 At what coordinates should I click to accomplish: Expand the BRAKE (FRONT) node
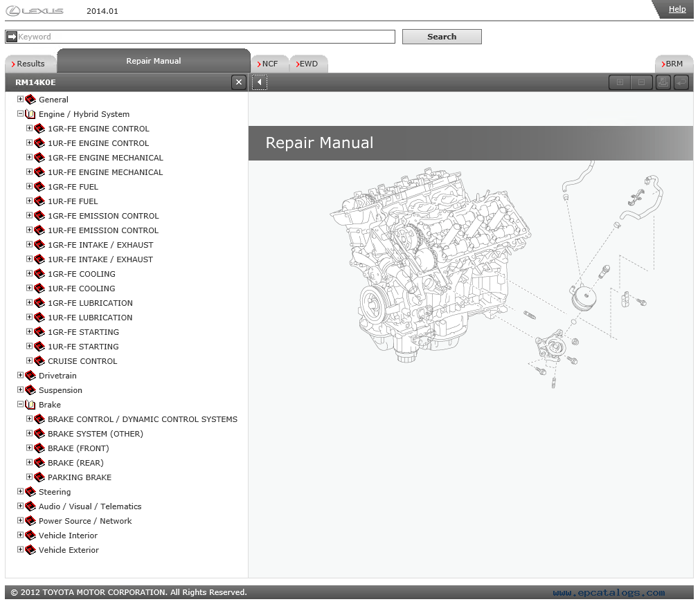[30, 448]
